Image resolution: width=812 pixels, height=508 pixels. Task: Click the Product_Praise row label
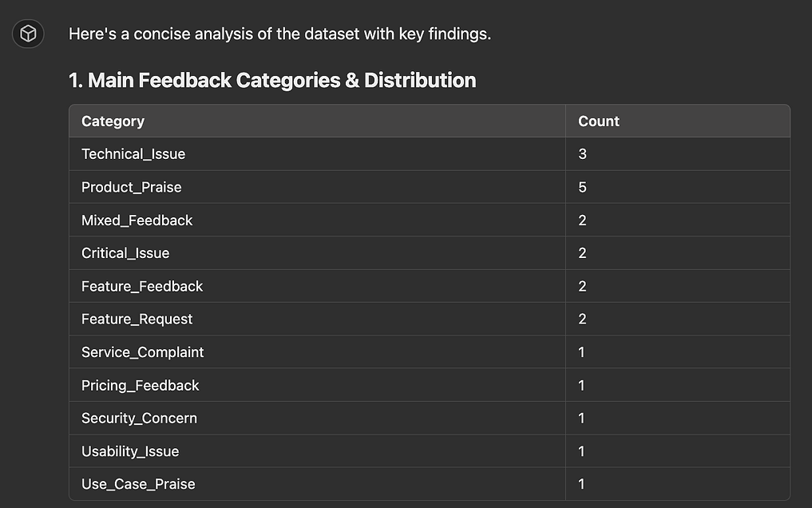click(x=132, y=187)
